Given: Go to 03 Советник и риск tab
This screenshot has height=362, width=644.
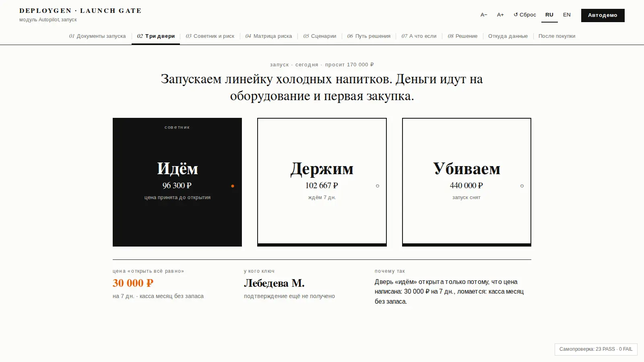Looking at the screenshot, I should (x=210, y=36).
